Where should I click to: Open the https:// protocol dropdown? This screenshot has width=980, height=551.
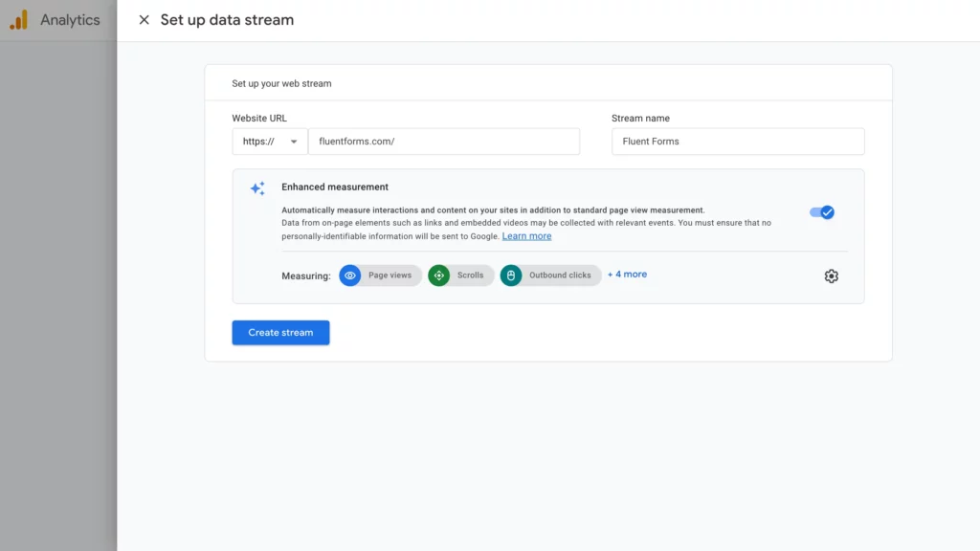(269, 142)
